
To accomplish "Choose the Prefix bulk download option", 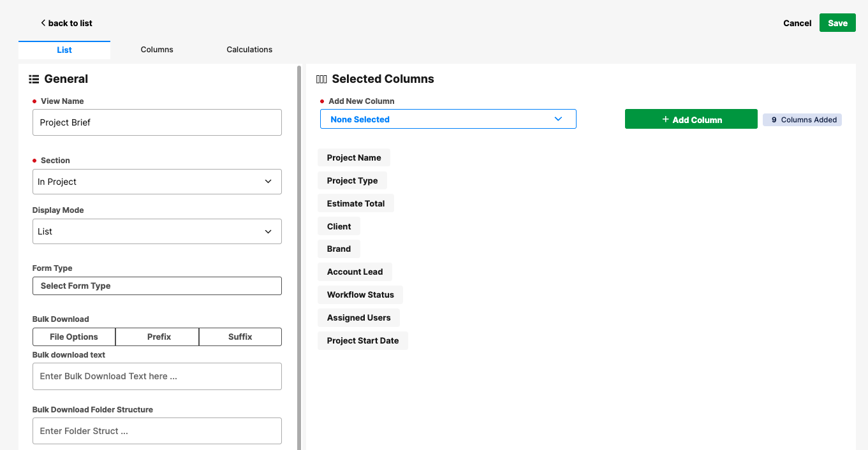I will [x=159, y=337].
